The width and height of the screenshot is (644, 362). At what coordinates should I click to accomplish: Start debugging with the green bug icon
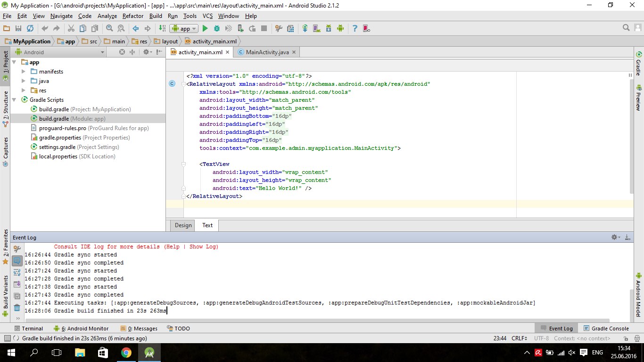pyautogui.click(x=217, y=28)
